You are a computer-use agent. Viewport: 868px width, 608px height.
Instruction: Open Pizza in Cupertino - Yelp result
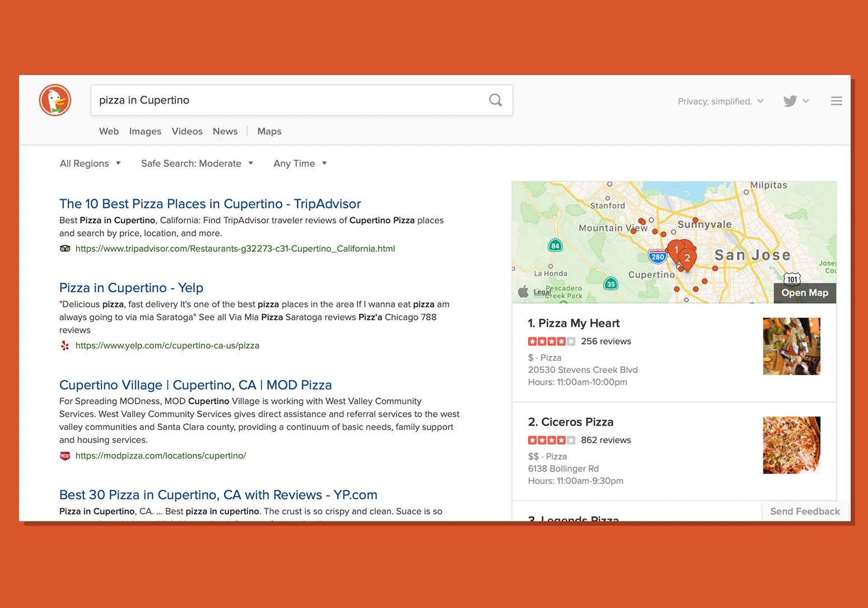click(x=131, y=288)
